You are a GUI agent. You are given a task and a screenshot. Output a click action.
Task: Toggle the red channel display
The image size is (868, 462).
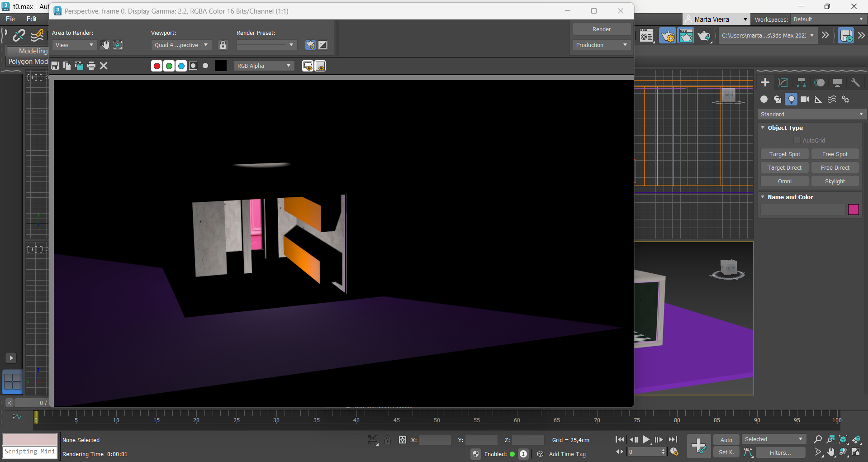tap(157, 66)
